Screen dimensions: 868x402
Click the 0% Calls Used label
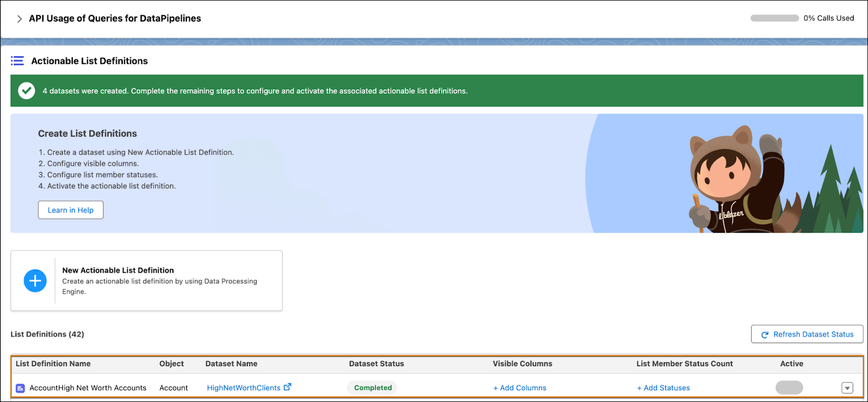pyautogui.click(x=829, y=18)
